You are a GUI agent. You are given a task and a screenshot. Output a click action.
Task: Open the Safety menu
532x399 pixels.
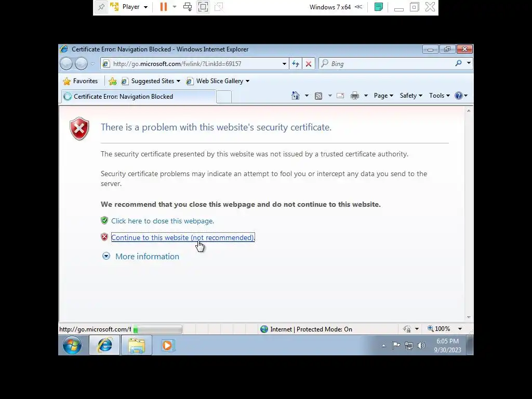click(411, 96)
